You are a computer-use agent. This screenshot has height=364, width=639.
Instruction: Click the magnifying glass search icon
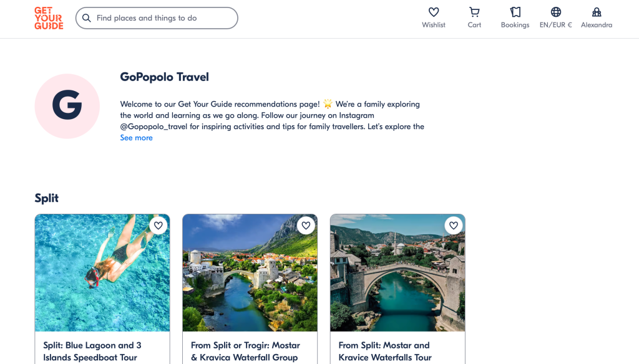click(87, 18)
